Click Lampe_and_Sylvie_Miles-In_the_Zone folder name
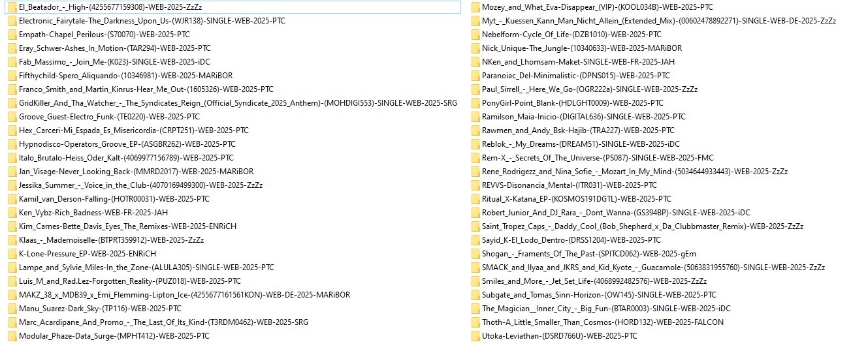This screenshot has width=868, height=353. click(x=146, y=268)
